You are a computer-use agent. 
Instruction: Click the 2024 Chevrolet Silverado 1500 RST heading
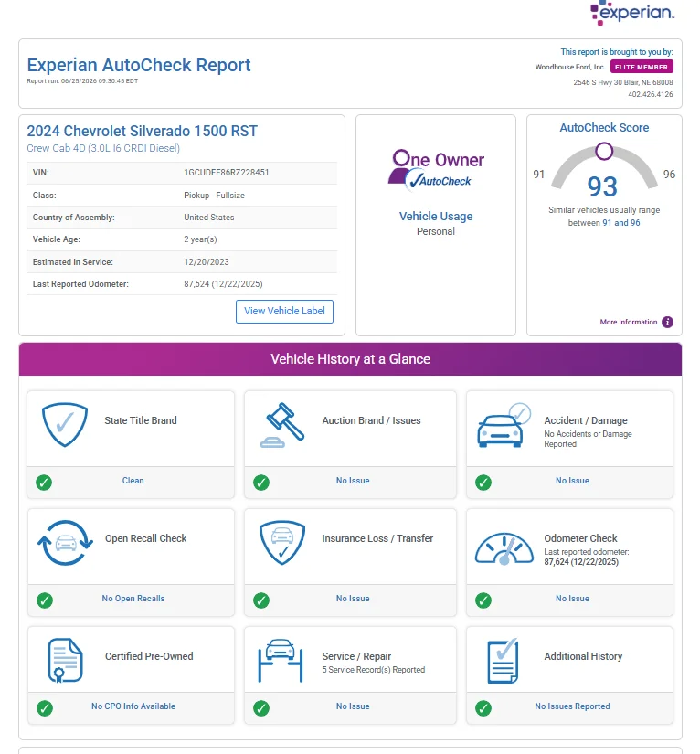pyautogui.click(x=143, y=131)
